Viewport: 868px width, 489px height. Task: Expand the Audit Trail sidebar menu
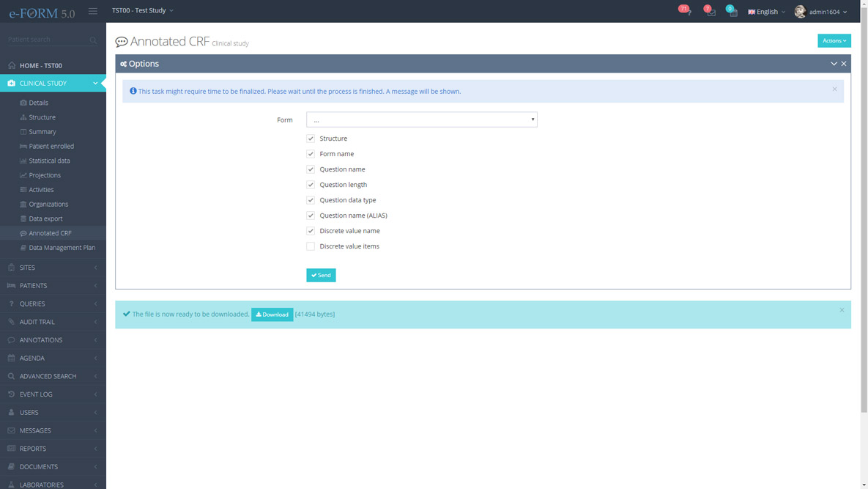[x=53, y=322]
